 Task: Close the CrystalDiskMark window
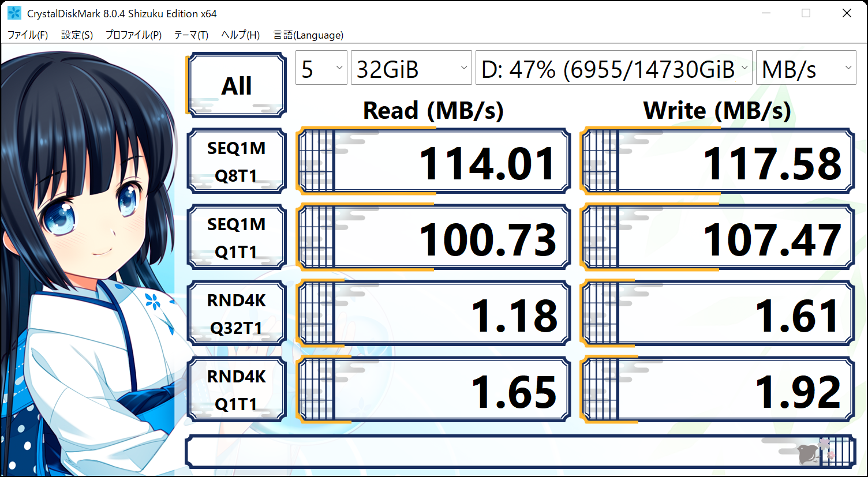[847, 13]
